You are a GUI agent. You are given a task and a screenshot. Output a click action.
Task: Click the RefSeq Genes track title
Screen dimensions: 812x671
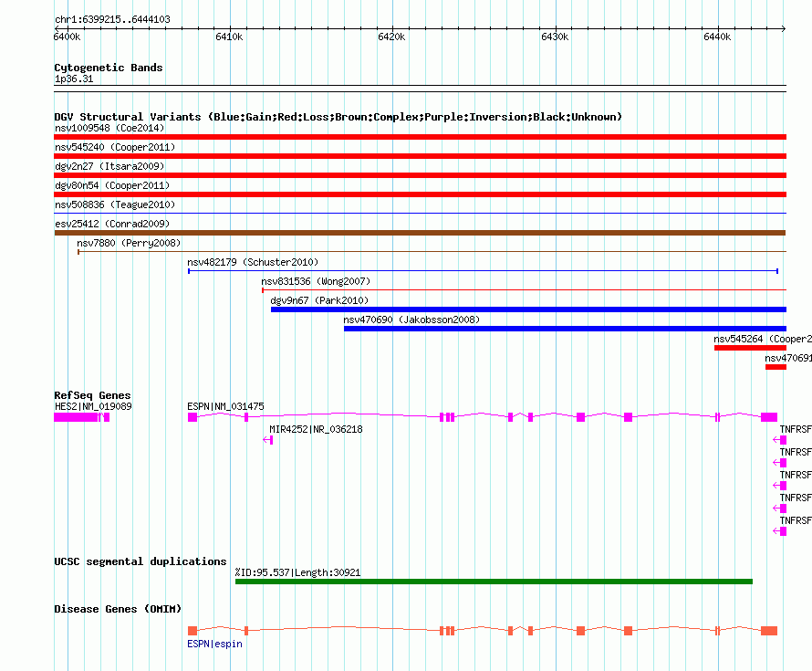coord(92,395)
